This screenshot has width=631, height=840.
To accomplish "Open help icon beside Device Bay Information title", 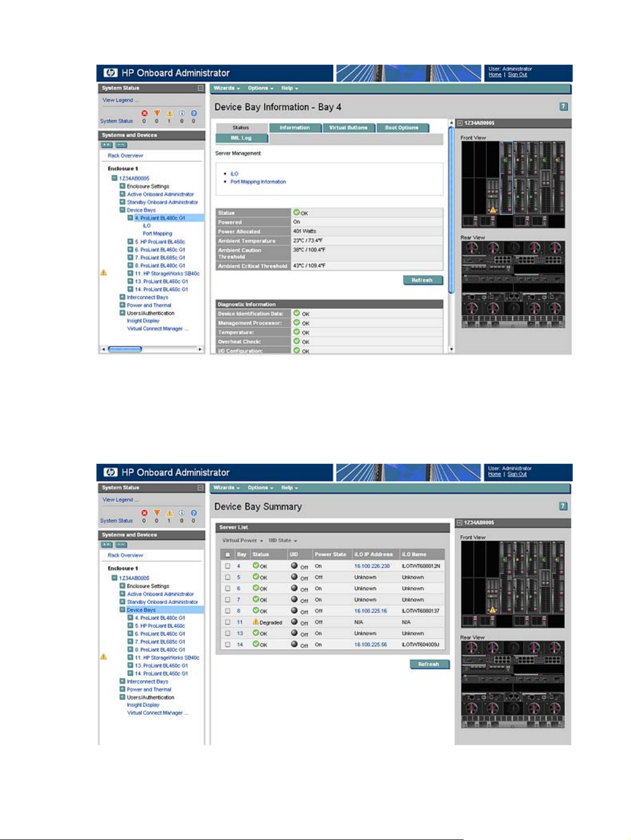I will click(564, 107).
